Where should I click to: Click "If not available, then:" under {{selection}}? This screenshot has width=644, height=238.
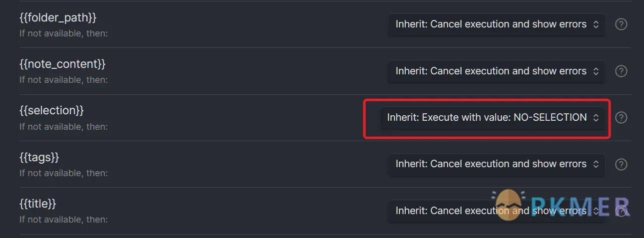[x=63, y=127]
